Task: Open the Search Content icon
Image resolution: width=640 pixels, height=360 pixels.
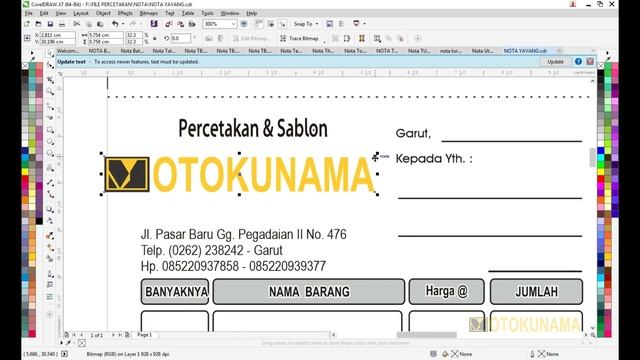Action: point(154,24)
